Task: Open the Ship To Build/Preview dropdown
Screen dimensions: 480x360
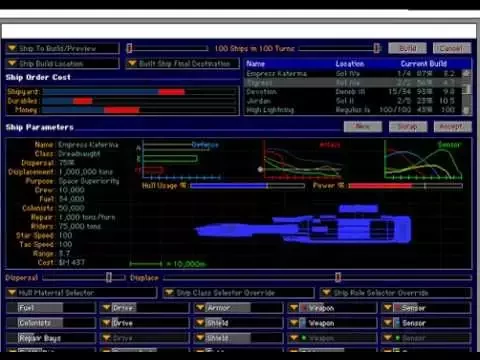Action: 62,48
